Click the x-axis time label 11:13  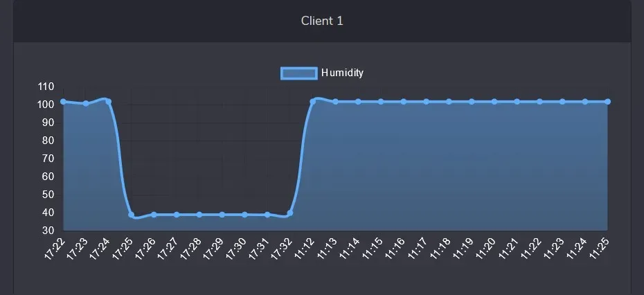(327, 248)
